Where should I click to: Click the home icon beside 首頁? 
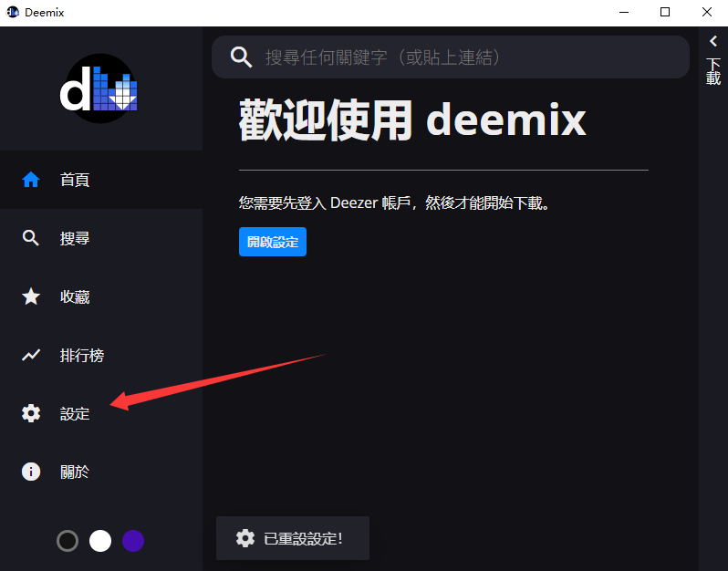point(31,179)
